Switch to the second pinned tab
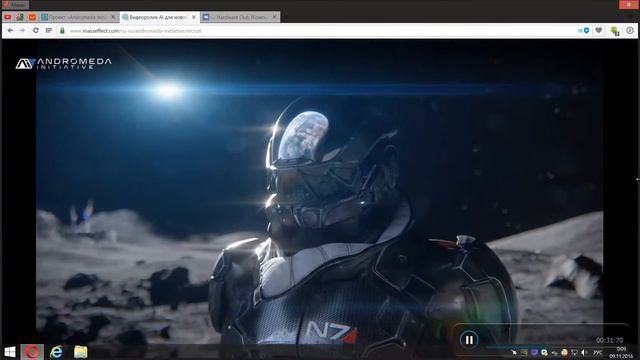Viewport: 640px width, 360px height. pyautogui.click(x=20, y=17)
